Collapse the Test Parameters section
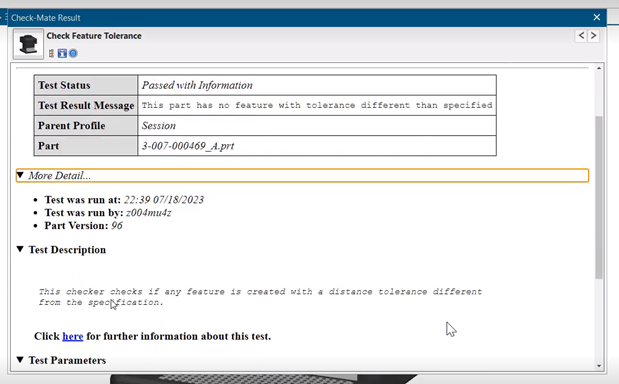 (20, 360)
